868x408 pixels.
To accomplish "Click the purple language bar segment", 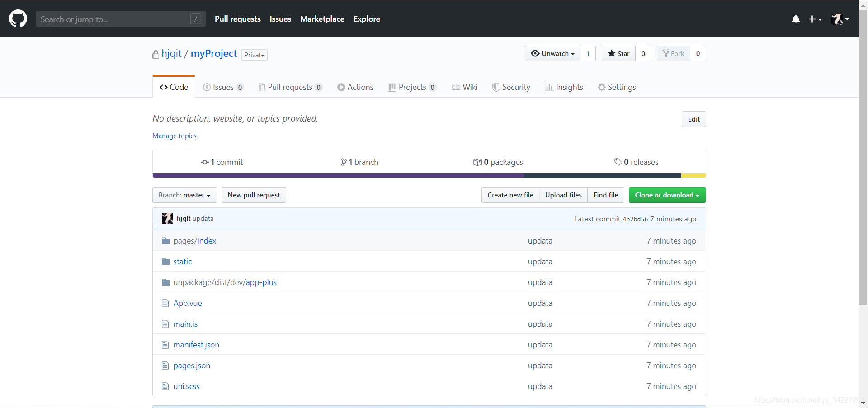I will pos(338,175).
